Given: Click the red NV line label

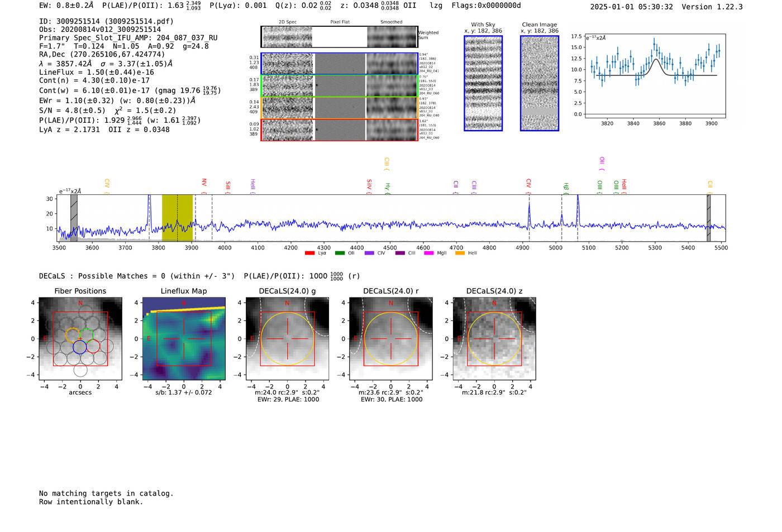Looking at the screenshot, I should (x=204, y=186).
